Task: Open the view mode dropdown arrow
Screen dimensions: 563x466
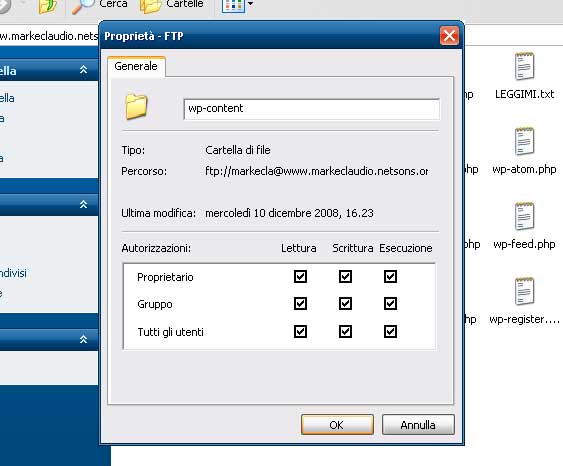Action: pyautogui.click(x=250, y=4)
